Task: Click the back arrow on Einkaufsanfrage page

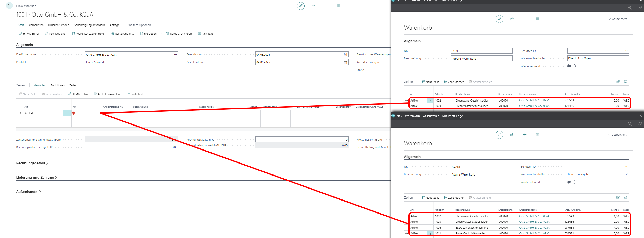Action: (x=9, y=5)
